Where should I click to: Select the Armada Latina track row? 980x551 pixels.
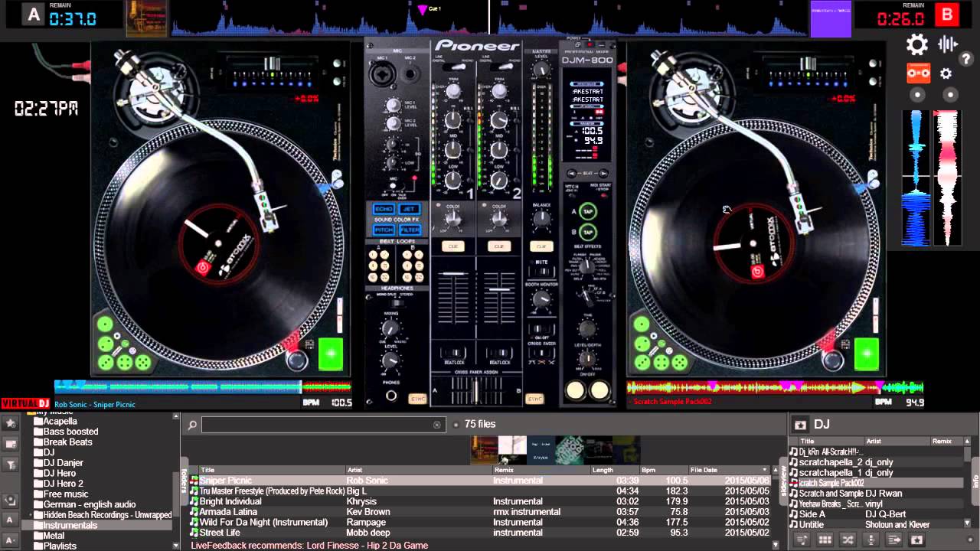[x=479, y=512]
